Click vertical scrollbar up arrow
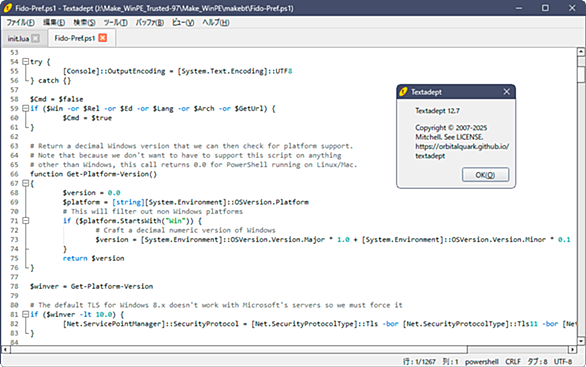This screenshot has width=586, height=367. click(581, 52)
